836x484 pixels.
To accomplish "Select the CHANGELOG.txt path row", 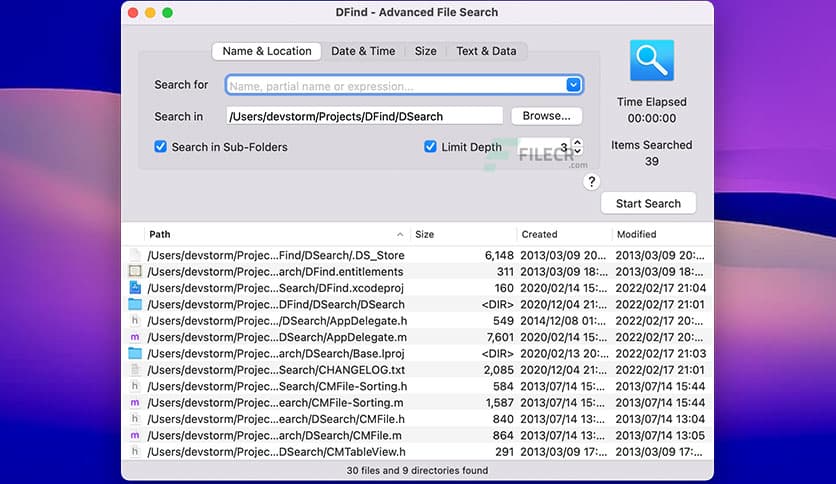I will pos(276,370).
